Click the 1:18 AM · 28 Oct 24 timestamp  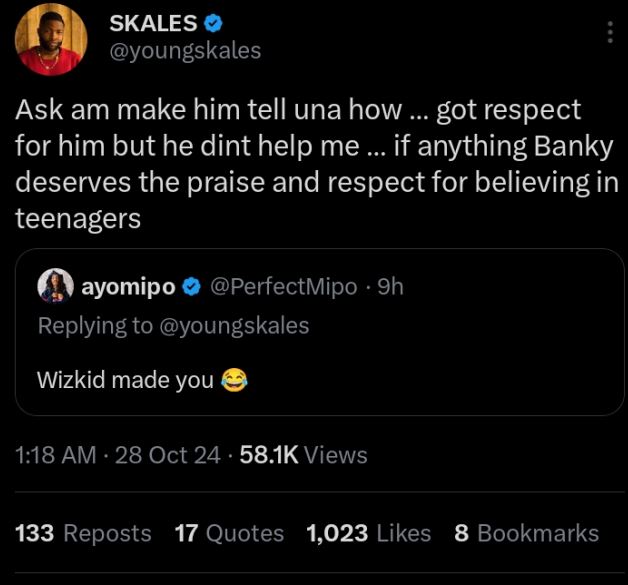118,456
